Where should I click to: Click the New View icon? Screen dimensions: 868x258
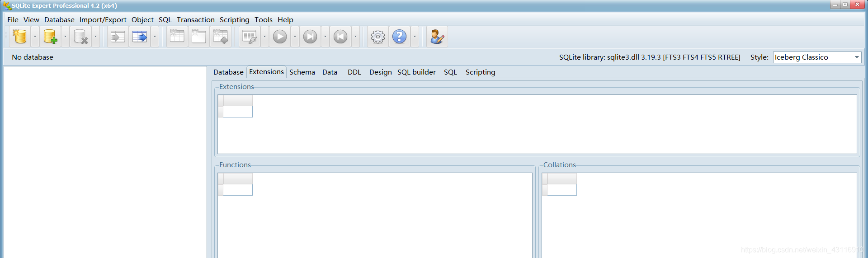tap(198, 37)
